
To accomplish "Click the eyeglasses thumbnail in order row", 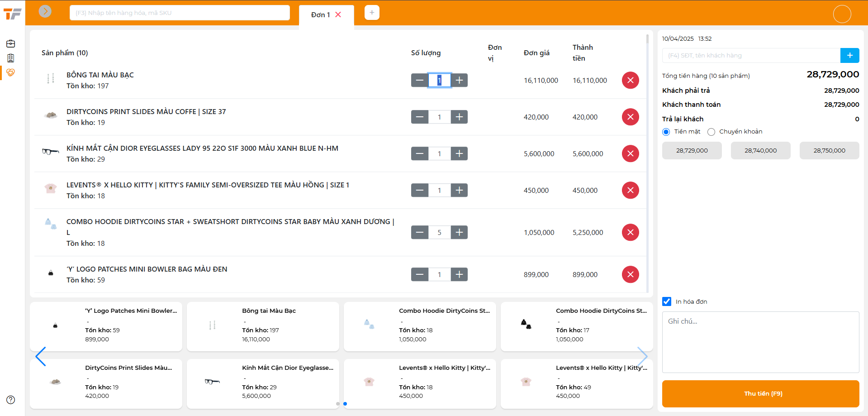I will point(51,152).
